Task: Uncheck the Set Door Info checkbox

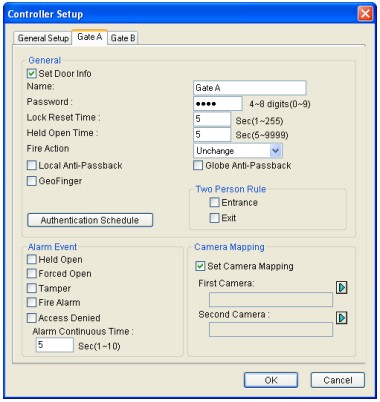Action: point(32,73)
